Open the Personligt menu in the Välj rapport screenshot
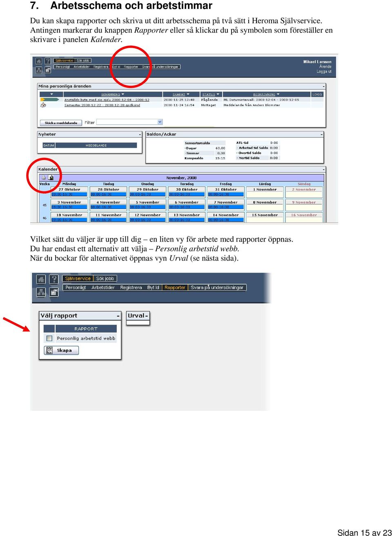This screenshot has width=392, height=536. click(76, 287)
